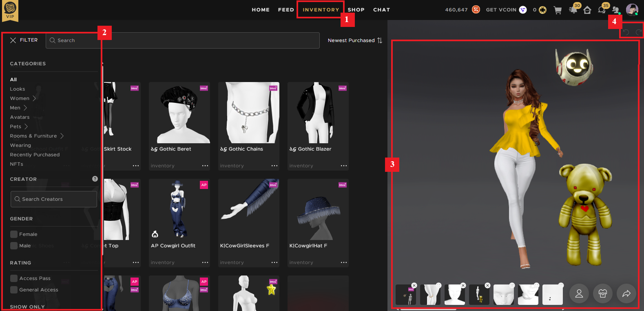The width and height of the screenshot is (644, 311).
Task: Open the INVENTORY tab
Action: pos(321,10)
